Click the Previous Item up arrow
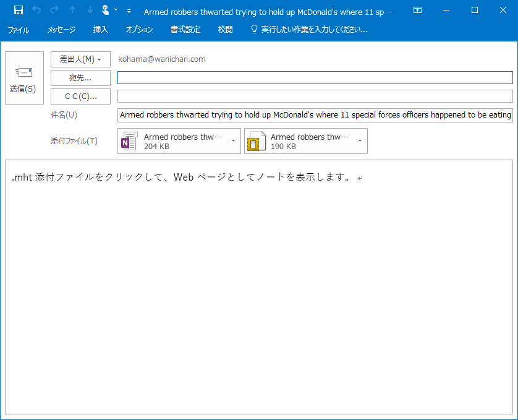This screenshot has width=518, height=420. click(x=72, y=11)
